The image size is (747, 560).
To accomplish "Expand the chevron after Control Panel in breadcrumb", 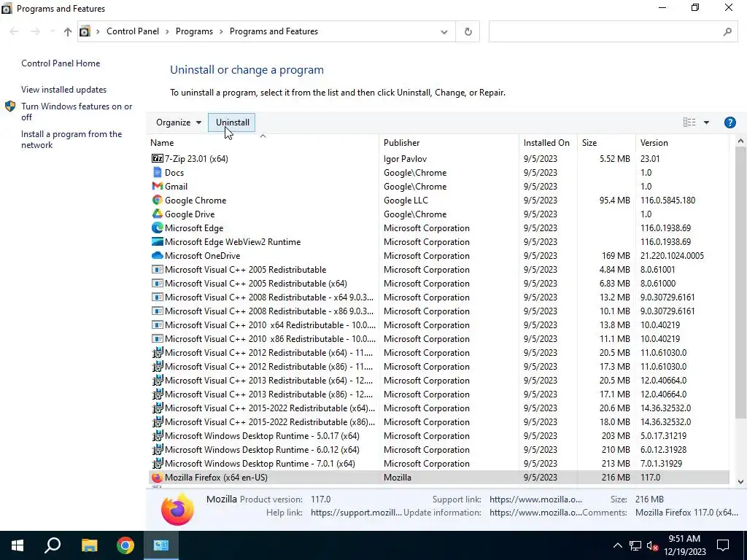I will coord(167,31).
